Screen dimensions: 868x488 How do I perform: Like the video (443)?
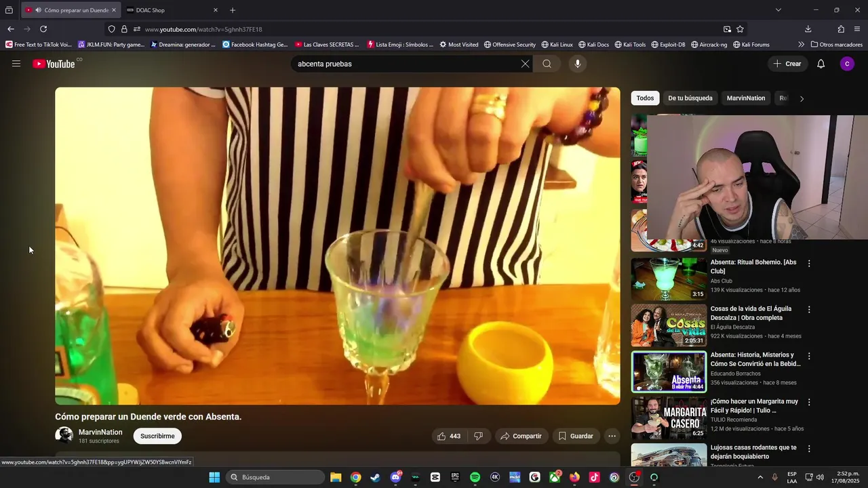pyautogui.click(x=449, y=436)
